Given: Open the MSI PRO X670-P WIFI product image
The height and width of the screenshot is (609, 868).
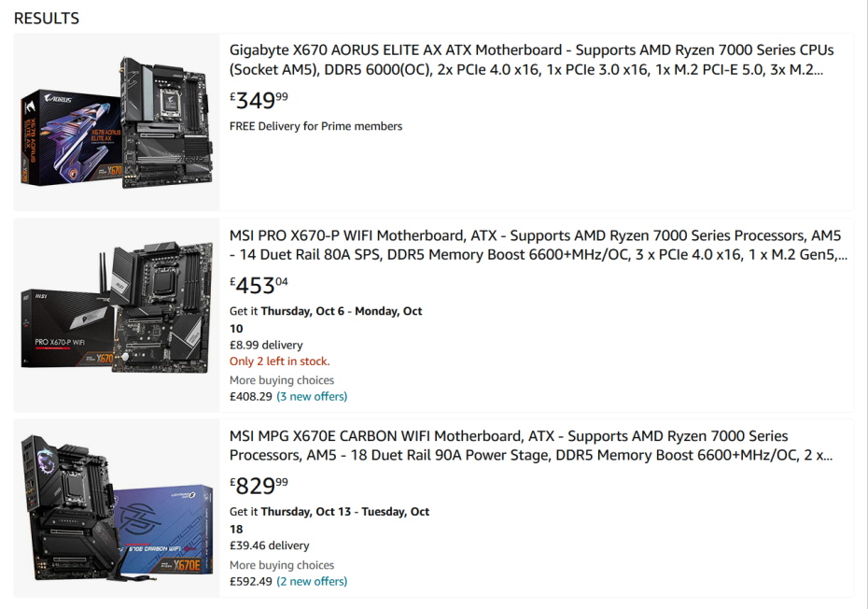Looking at the screenshot, I should (117, 316).
